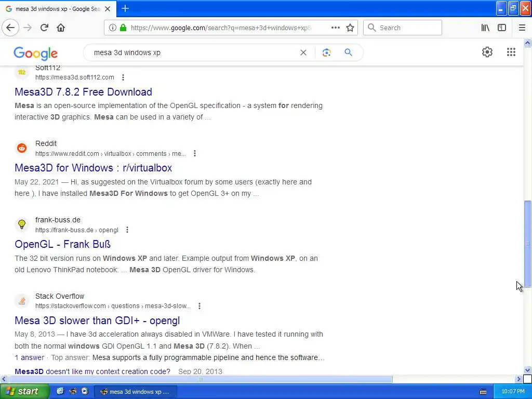Toggle the sidebar view icon
The height and width of the screenshot is (399, 532).
point(502,28)
